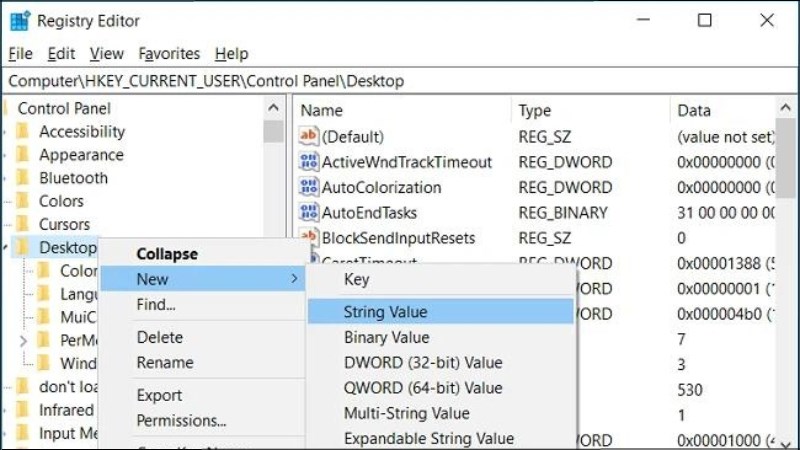The height and width of the screenshot is (450, 800).
Task: Expand the PerM subkey arrow
Action: pyautogui.click(x=23, y=340)
